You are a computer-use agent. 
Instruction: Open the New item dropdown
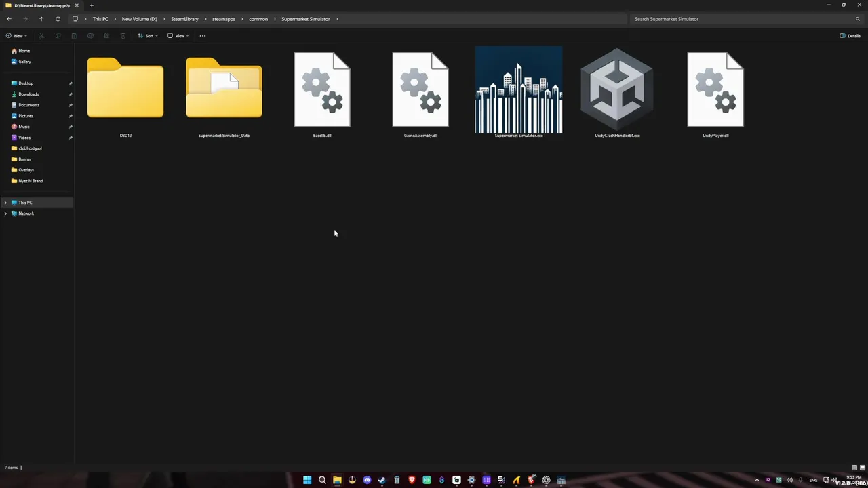(16, 36)
